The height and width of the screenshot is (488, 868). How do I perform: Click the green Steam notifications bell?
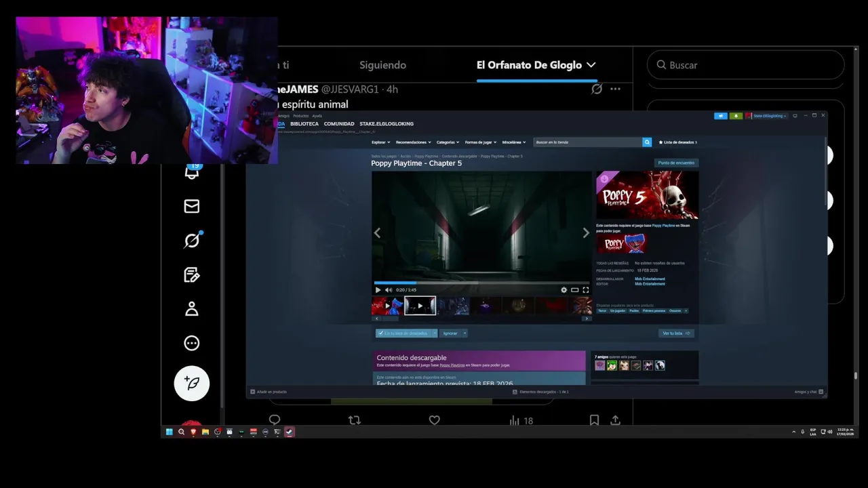click(736, 116)
